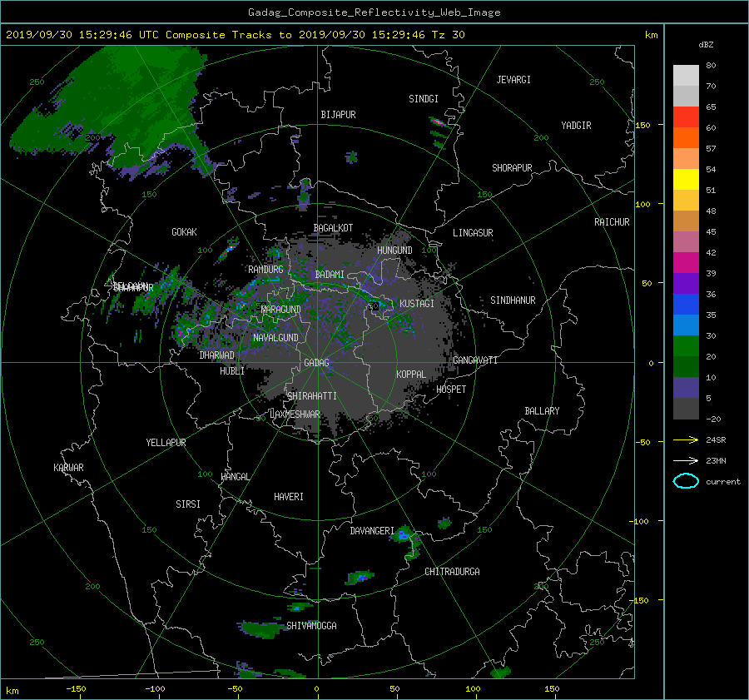Screen dimensions: 749x700
Task: Click the KOPPAL city label
Action: pyautogui.click(x=411, y=375)
